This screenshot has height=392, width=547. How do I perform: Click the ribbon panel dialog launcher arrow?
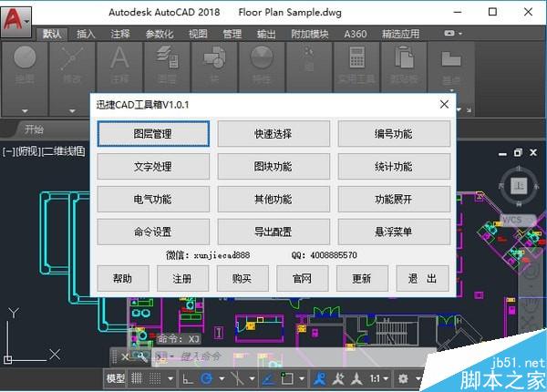(469, 110)
